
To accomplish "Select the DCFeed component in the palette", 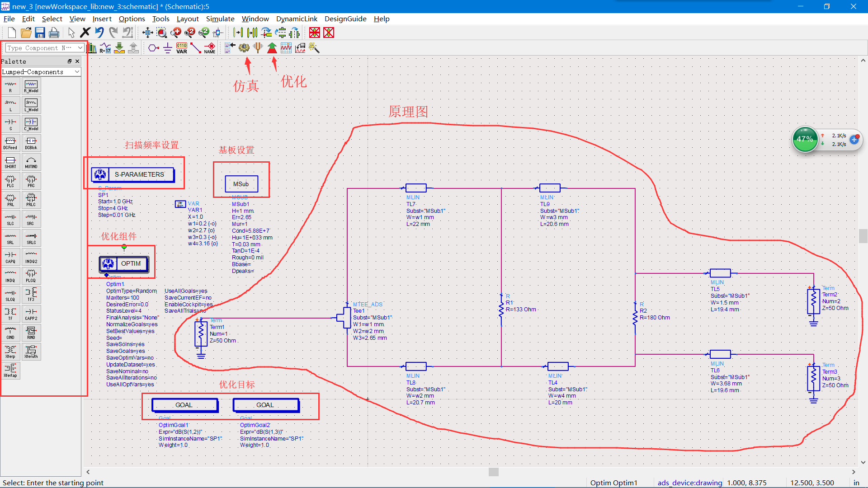I will [x=10, y=143].
